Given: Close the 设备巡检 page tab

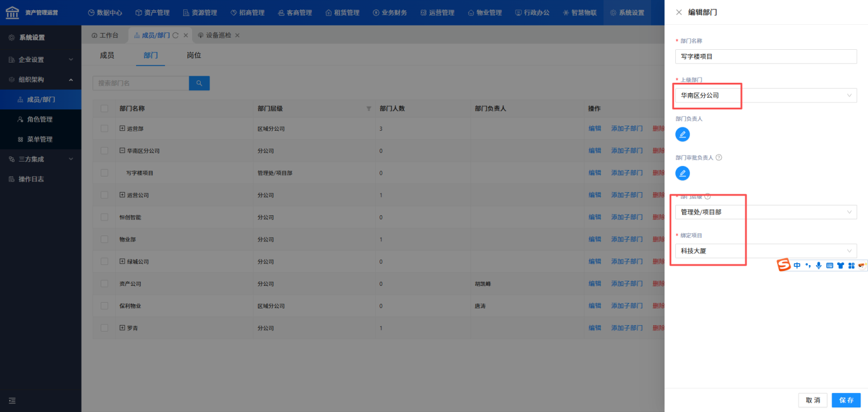Looking at the screenshot, I should tap(237, 35).
